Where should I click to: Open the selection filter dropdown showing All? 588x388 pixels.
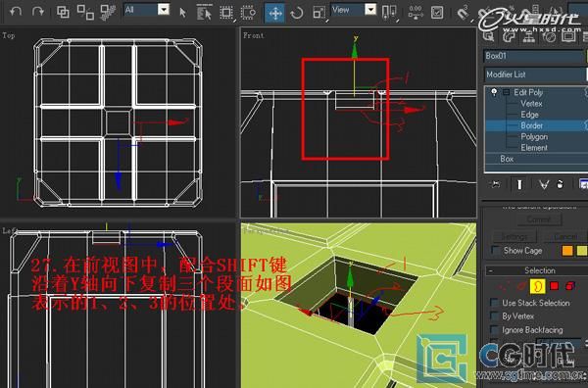pyautogui.click(x=147, y=10)
